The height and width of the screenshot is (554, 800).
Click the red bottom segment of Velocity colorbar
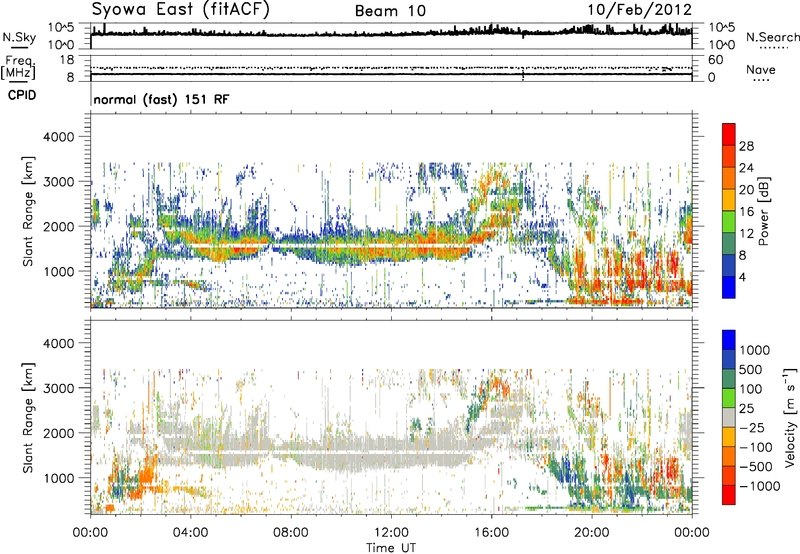tap(729, 495)
